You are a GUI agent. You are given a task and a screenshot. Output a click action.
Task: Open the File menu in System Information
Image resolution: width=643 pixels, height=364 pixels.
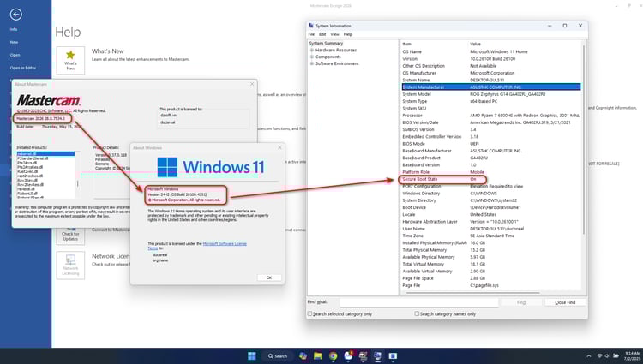311,34
